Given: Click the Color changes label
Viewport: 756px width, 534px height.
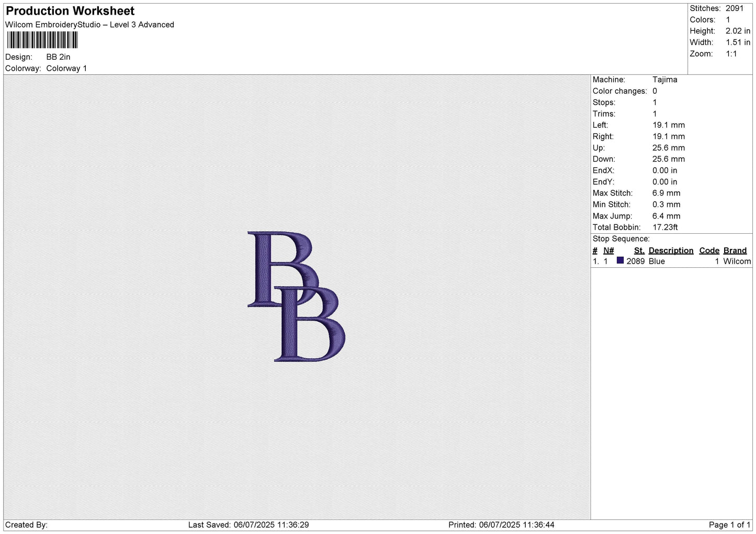Looking at the screenshot, I should [619, 91].
